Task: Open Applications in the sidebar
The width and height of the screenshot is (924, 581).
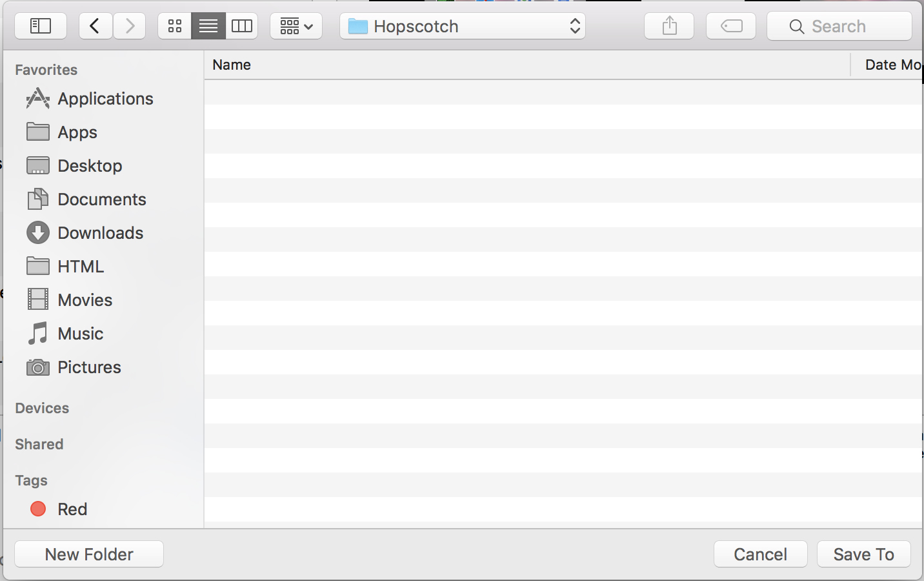Action: (105, 99)
